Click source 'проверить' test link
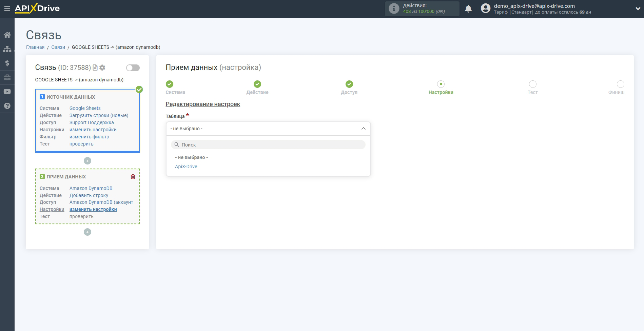The image size is (644, 331). coord(81,144)
